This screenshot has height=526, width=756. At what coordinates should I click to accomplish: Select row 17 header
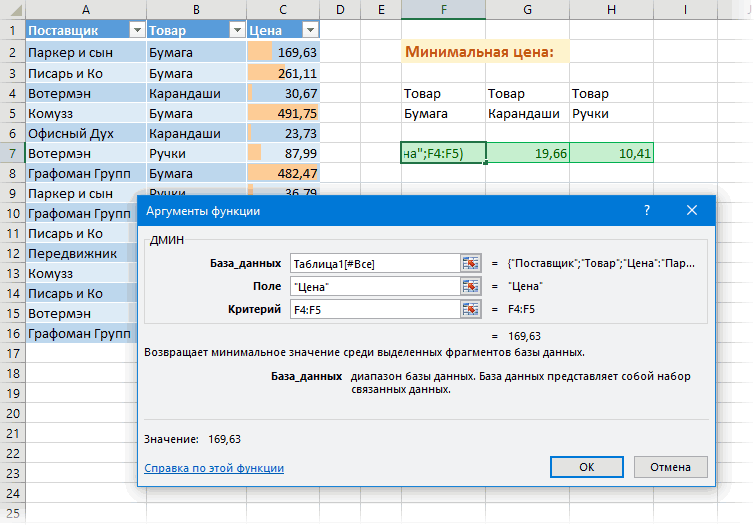click(13, 353)
